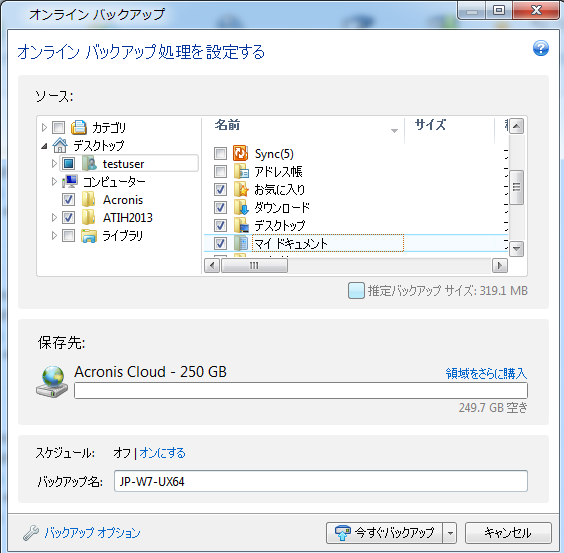Click the コンピューター computer icon in tree
Viewport: 564px width, 553px height.
[69, 181]
